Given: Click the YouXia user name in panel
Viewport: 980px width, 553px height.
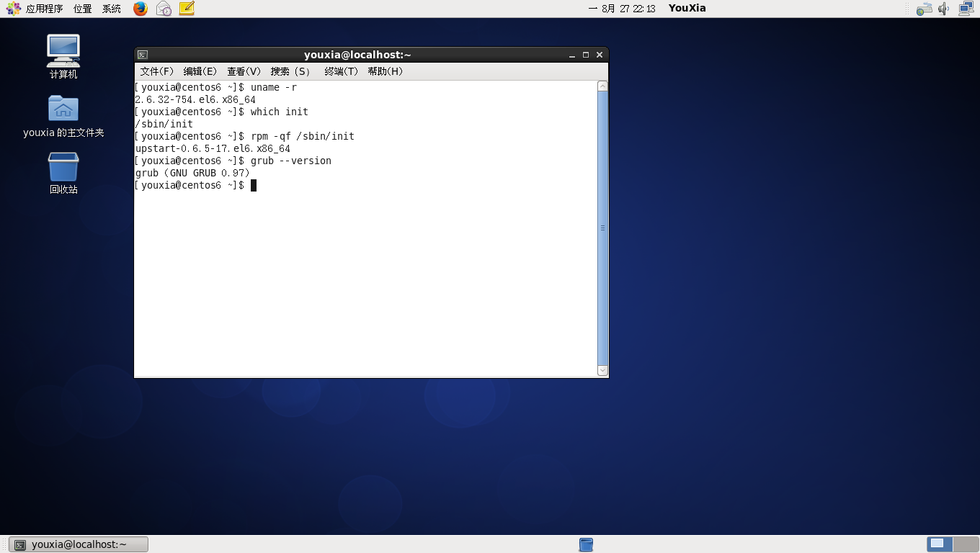Looking at the screenshot, I should pyautogui.click(x=687, y=9).
